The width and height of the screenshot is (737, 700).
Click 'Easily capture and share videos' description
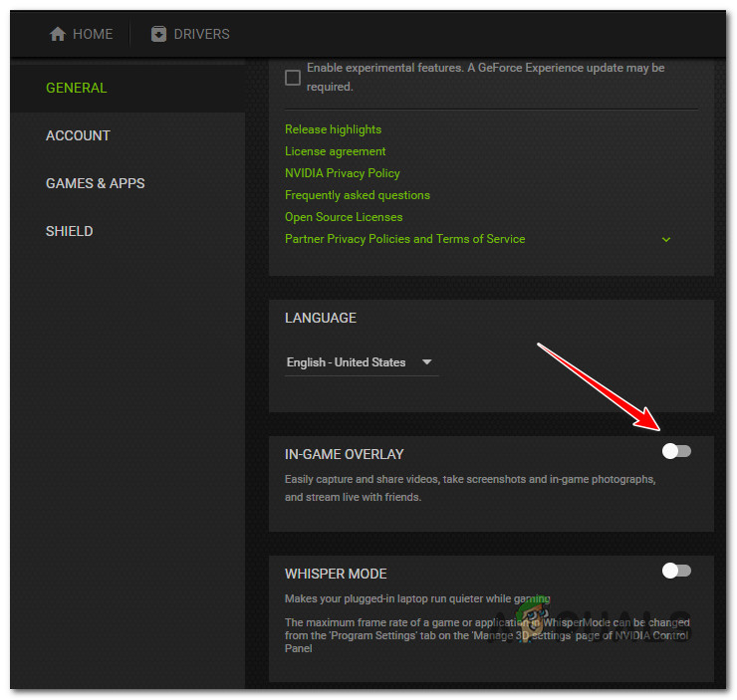pyautogui.click(x=470, y=488)
